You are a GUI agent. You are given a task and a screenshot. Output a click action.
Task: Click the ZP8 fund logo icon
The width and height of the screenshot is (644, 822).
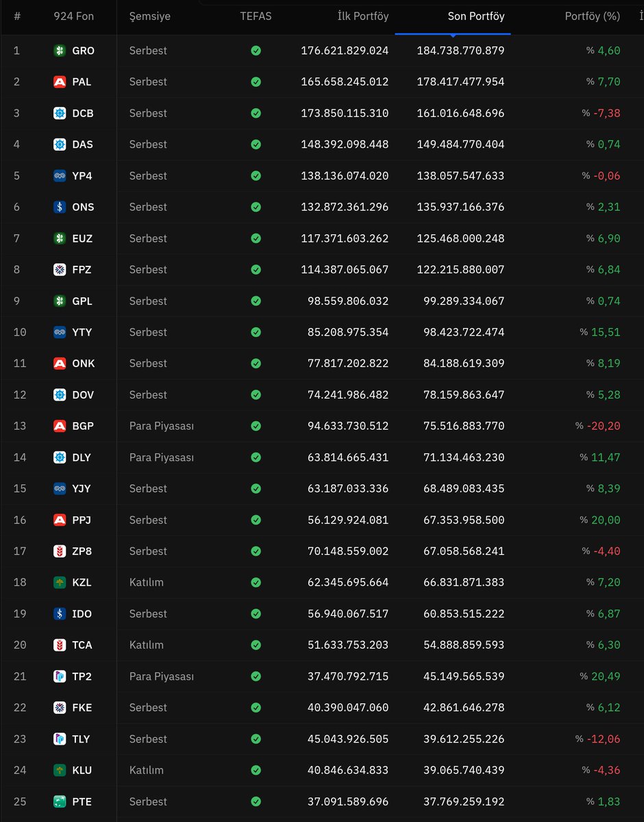point(60,551)
